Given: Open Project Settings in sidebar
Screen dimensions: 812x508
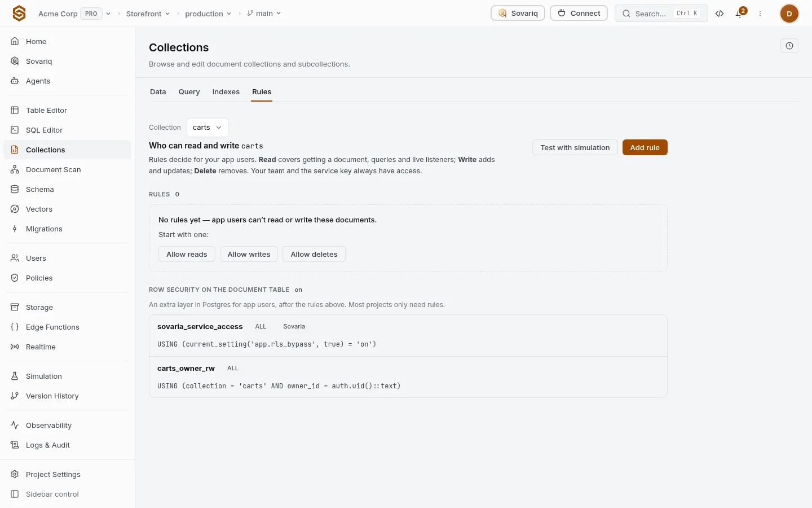Looking at the screenshot, I should 68,474.
